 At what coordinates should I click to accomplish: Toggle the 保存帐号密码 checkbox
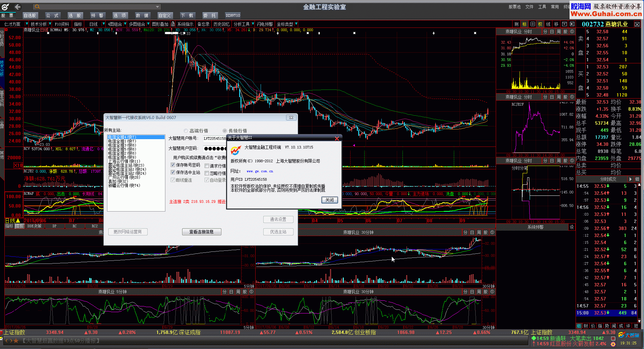click(173, 165)
